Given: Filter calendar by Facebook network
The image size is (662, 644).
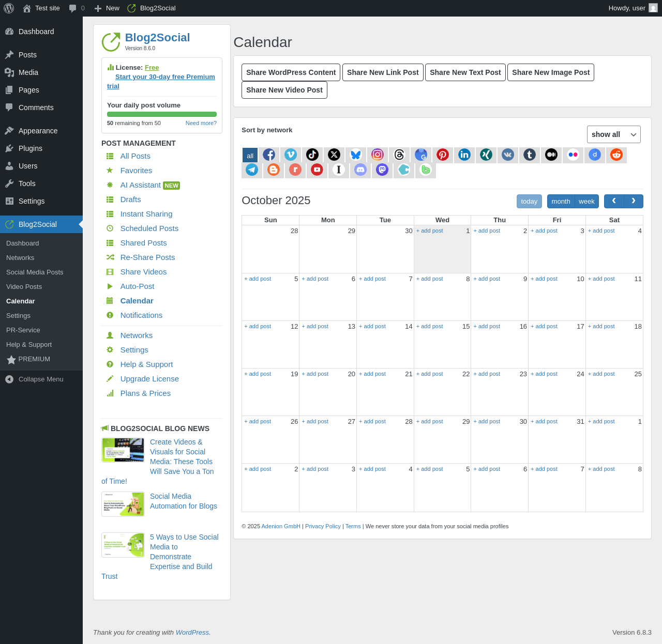Looking at the screenshot, I should [269, 155].
